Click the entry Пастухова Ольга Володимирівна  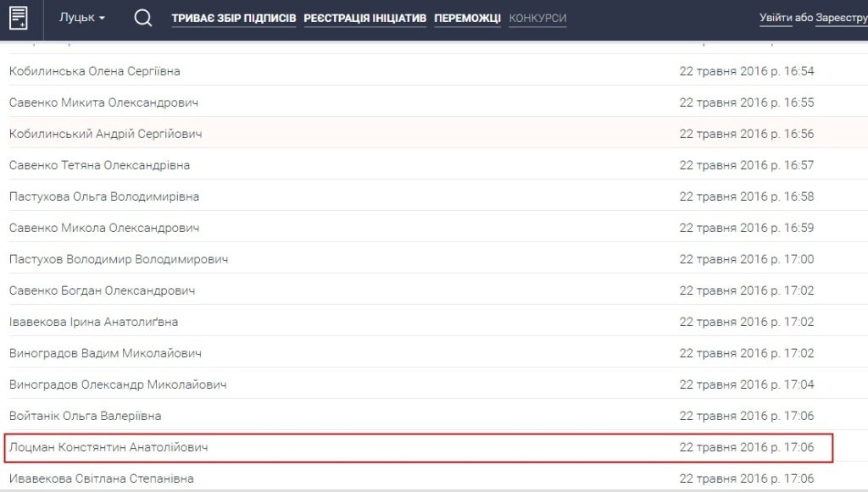point(104,196)
